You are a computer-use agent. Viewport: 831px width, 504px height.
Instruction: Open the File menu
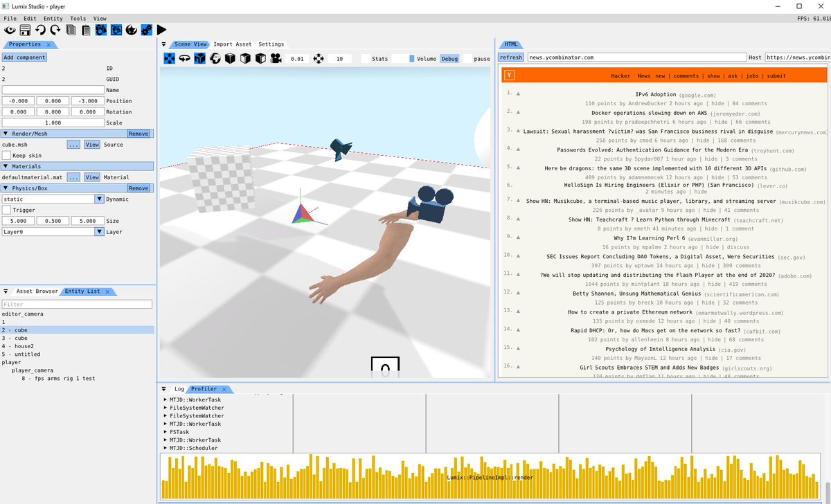pyautogui.click(x=10, y=19)
